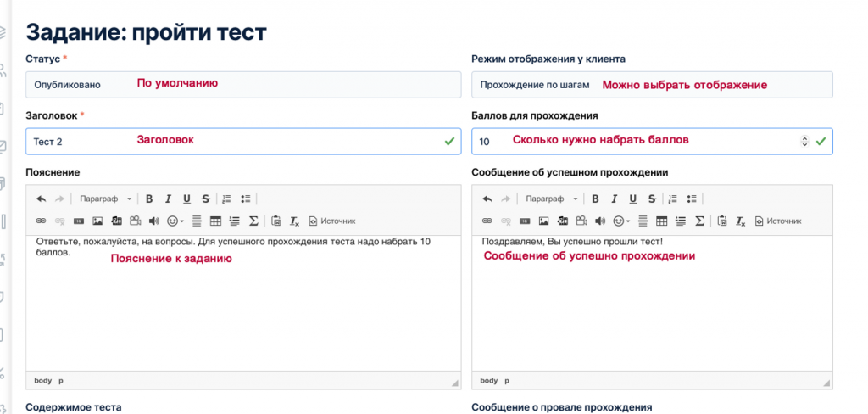
Task: Open Режим отображения у клиента dropdown
Action: (652, 85)
